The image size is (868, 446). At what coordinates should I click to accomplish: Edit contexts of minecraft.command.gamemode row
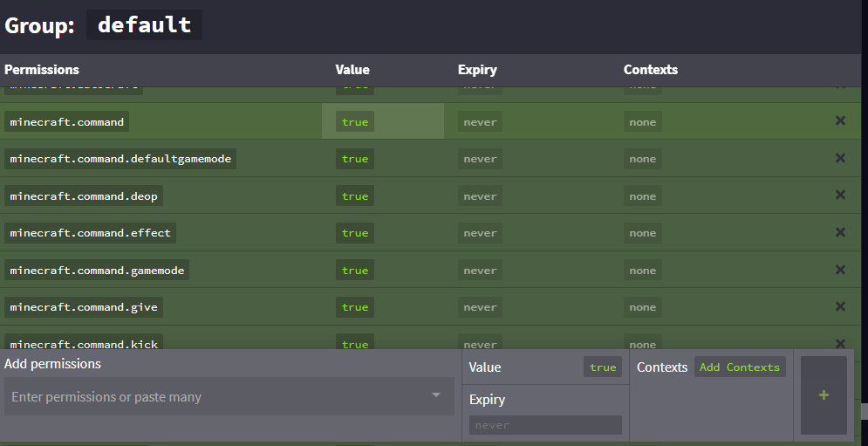642,271
